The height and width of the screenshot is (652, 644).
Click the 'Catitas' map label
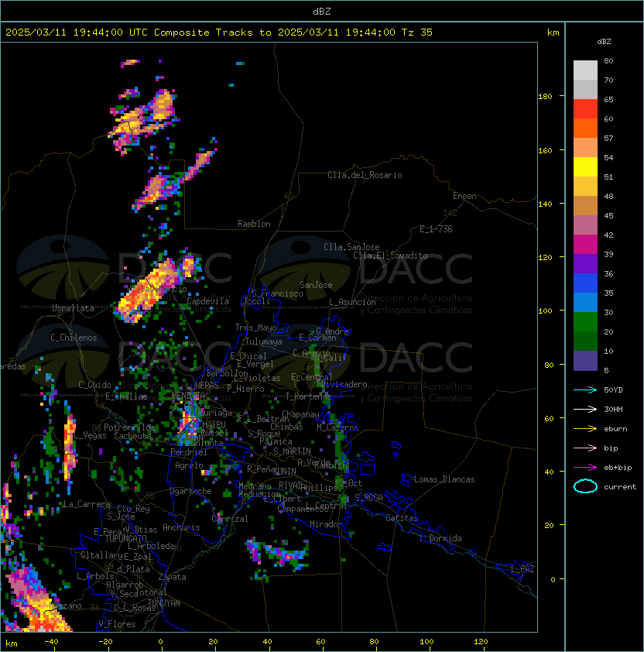pyautogui.click(x=402, y=519)
